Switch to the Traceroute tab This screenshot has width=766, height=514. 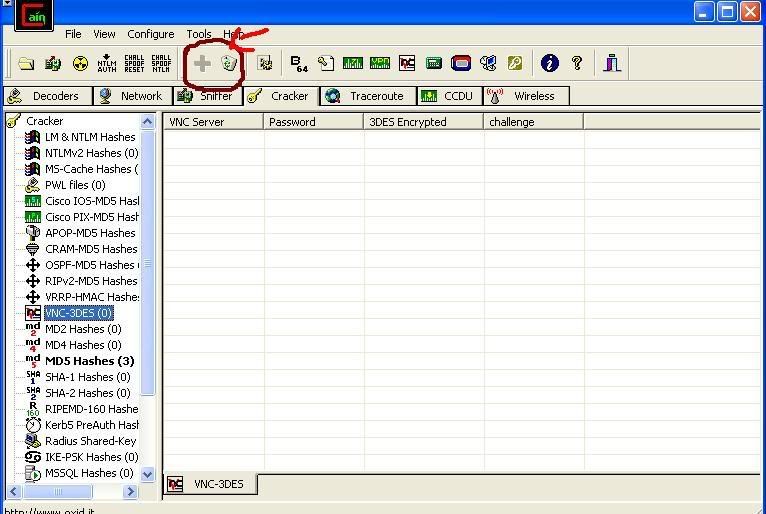(368, 96)
